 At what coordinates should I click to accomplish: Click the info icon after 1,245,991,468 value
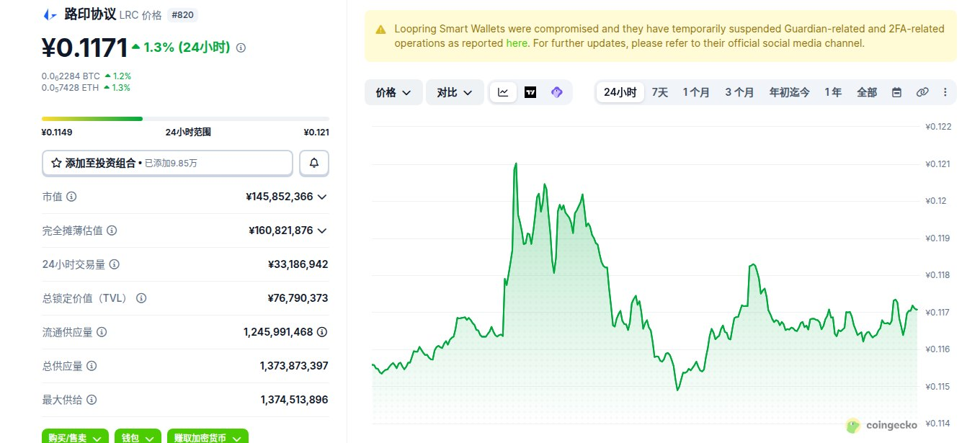click(x=322, y=332)
